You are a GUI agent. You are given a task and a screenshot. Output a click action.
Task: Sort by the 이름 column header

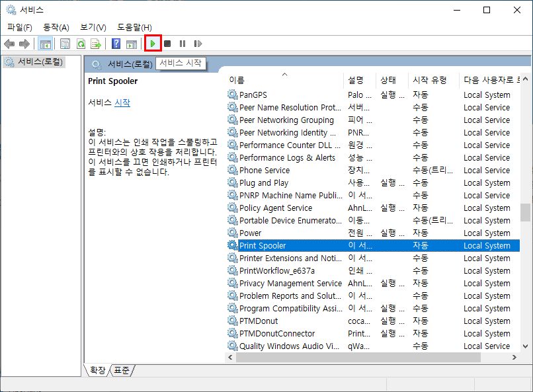(x=237, y=80)
